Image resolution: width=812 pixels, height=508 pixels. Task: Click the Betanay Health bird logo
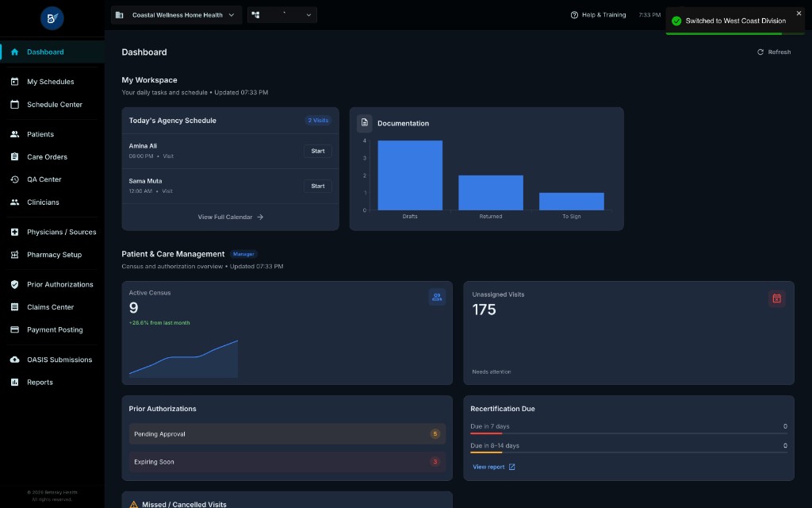(x=52, y=19)
